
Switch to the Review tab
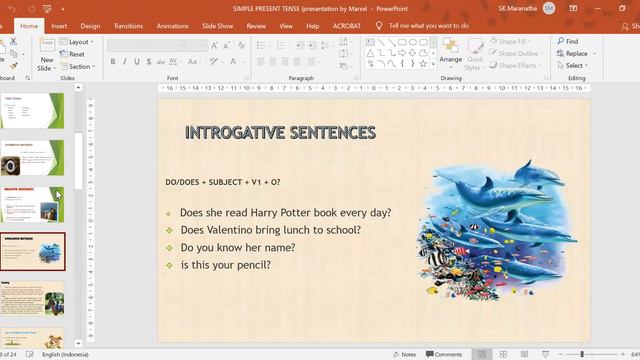tap(256, 26)
